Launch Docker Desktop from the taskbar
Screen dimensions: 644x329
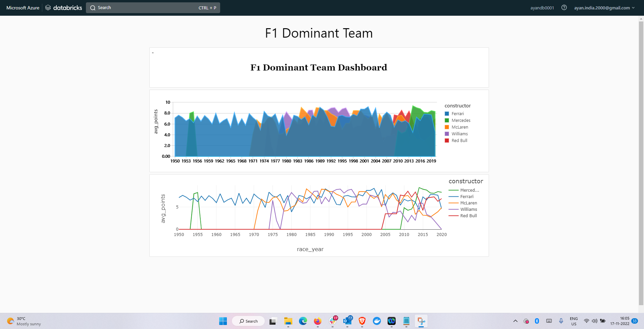pyautogui.click(x=377, y=321)
